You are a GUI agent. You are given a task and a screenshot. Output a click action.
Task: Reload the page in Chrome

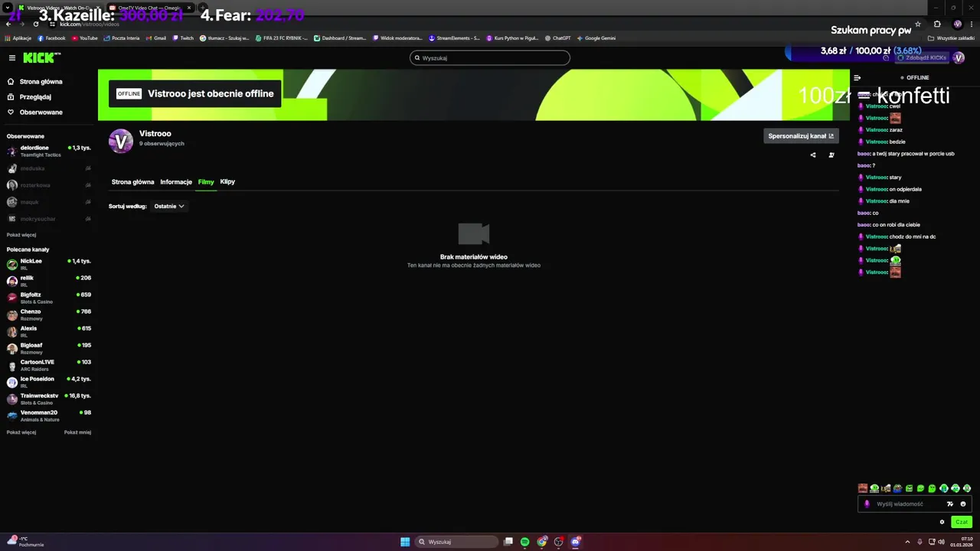(35, 24)
